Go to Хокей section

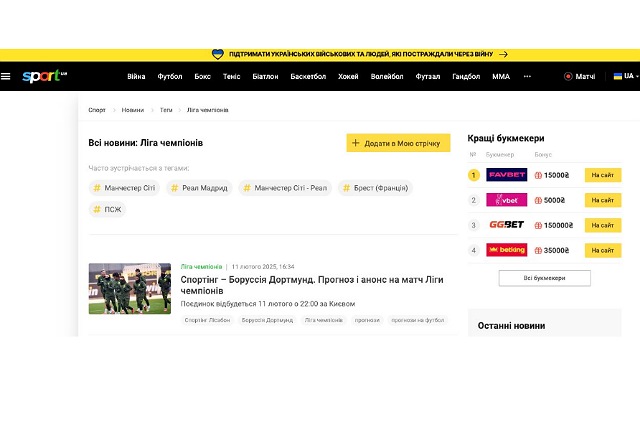348,76
